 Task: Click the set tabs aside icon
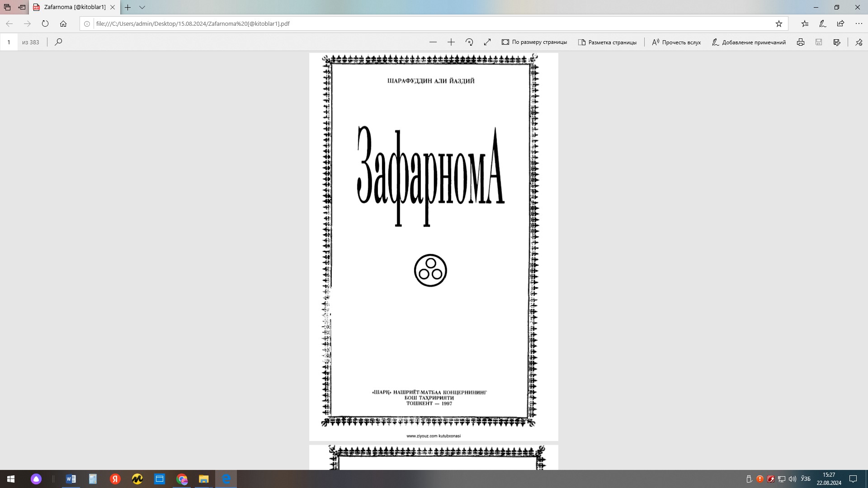(x=22, y=7)
